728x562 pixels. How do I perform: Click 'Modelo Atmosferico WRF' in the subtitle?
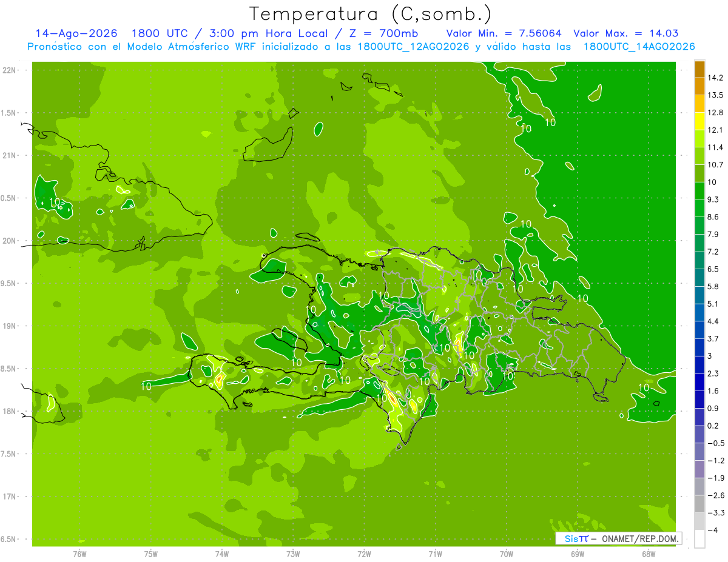tap(170, 47)
